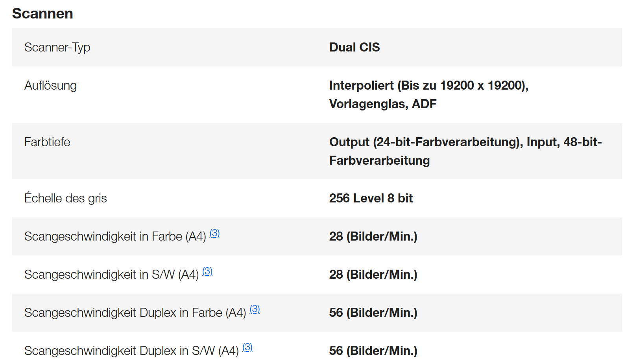Click the 56 (Bilder/Min.) value for Duplex S/W

tap(373, 351)
